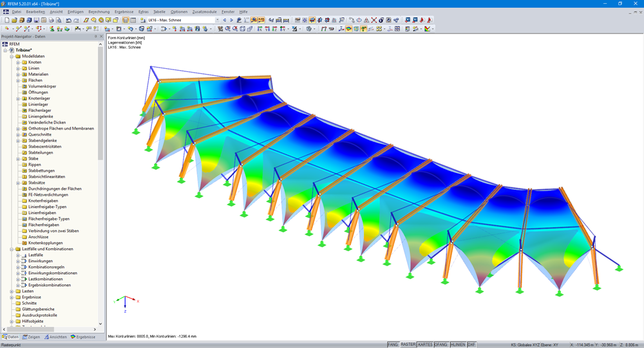Click the Redo arrow icon
644x348 pixels.
pyautogui.click(x=76, y=20)
